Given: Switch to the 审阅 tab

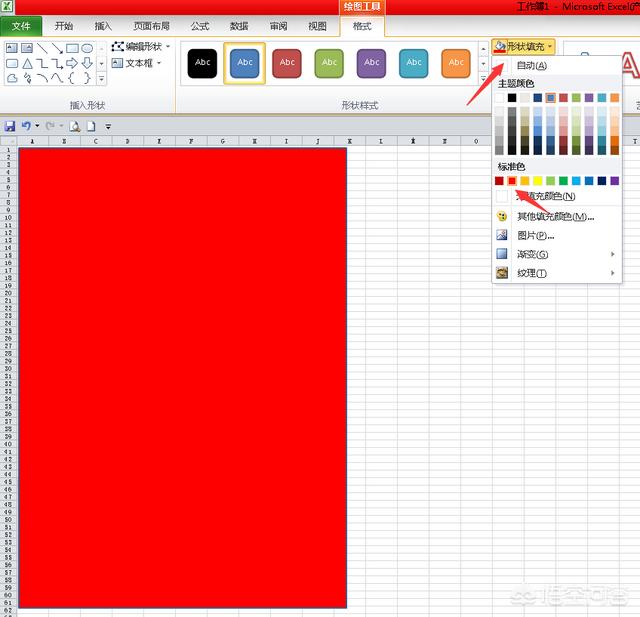Looking at the screenshot, I should coord(278,26).
